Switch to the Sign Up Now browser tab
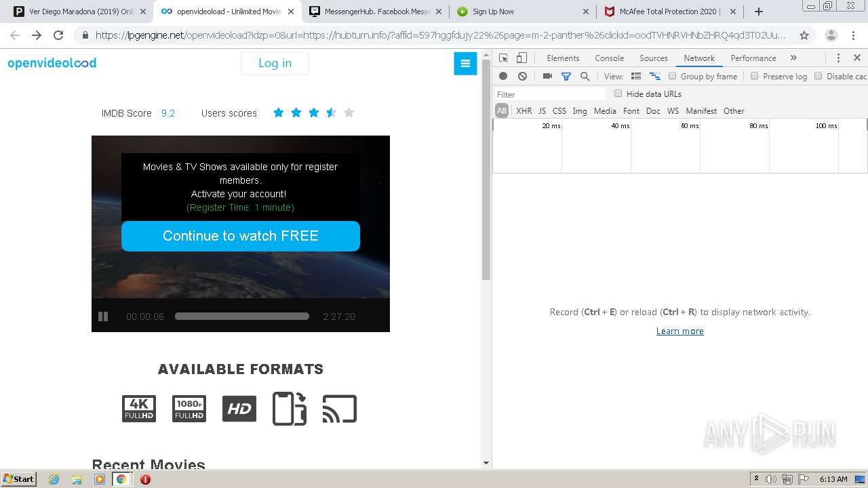 coord(523,12)
